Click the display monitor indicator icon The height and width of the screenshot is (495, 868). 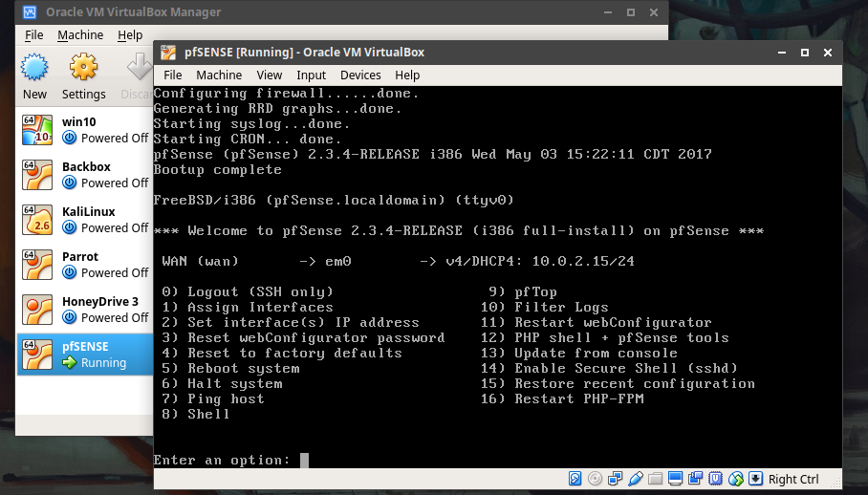coord(675,479)
